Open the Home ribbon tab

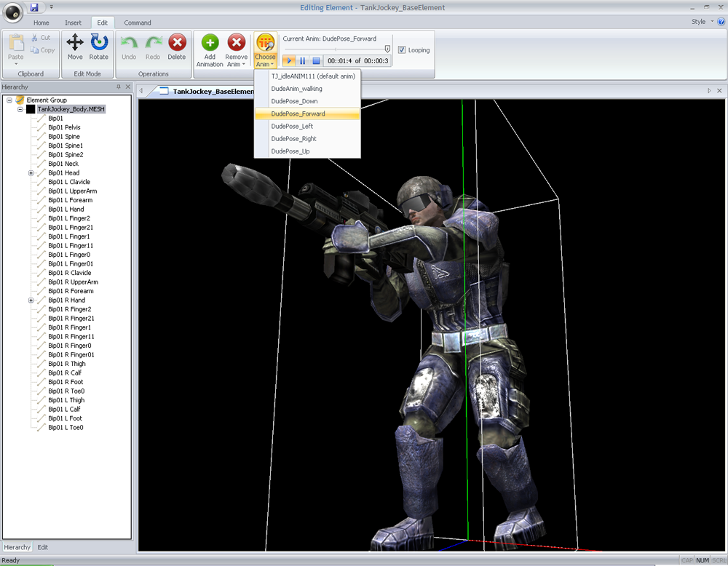41,23
